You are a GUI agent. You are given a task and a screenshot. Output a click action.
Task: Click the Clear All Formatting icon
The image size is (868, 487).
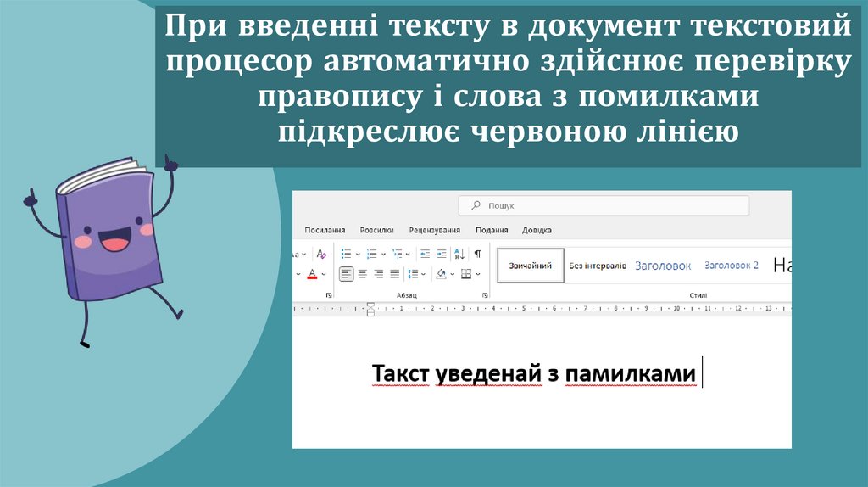pyautogui.click(x=321, y=254)
